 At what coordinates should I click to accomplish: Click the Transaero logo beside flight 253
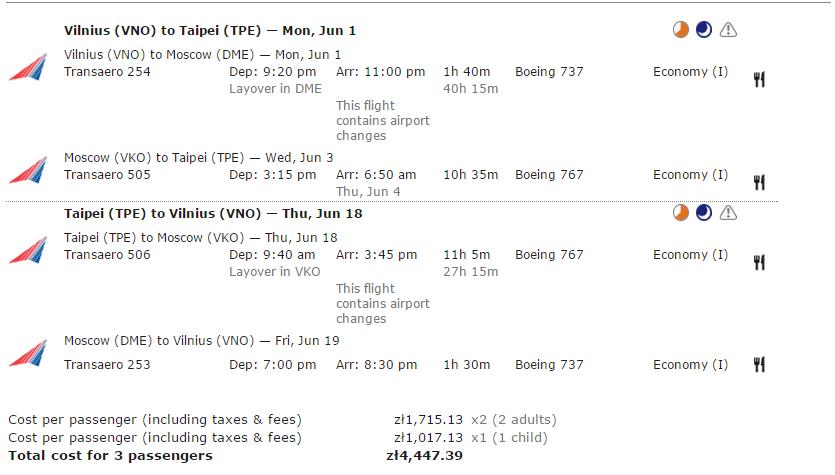pos(28,353)
